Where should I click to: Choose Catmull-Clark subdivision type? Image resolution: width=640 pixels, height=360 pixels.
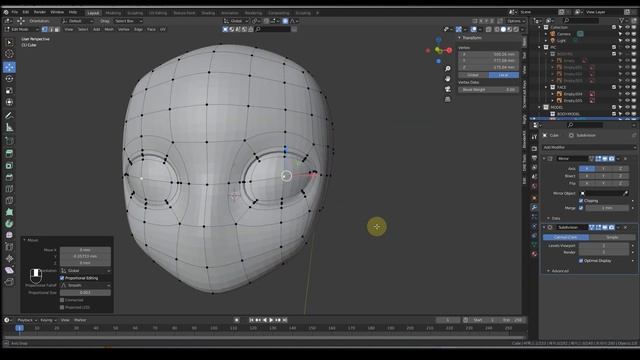tap(566, 237)
